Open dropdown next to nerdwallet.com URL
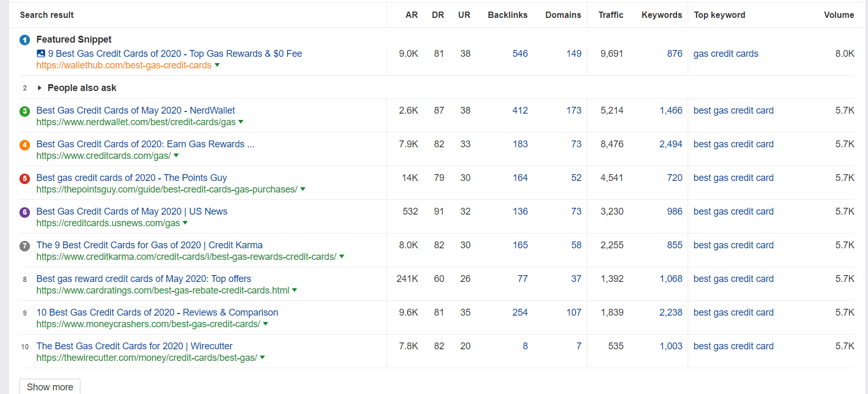The width and height of the screenshot is (868, 394). click(x=241, y=122)
